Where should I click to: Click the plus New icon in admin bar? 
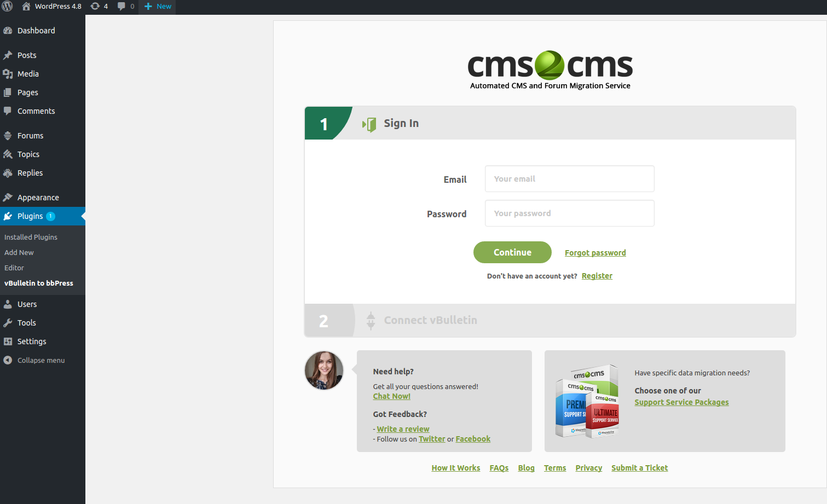click(148, 6)
